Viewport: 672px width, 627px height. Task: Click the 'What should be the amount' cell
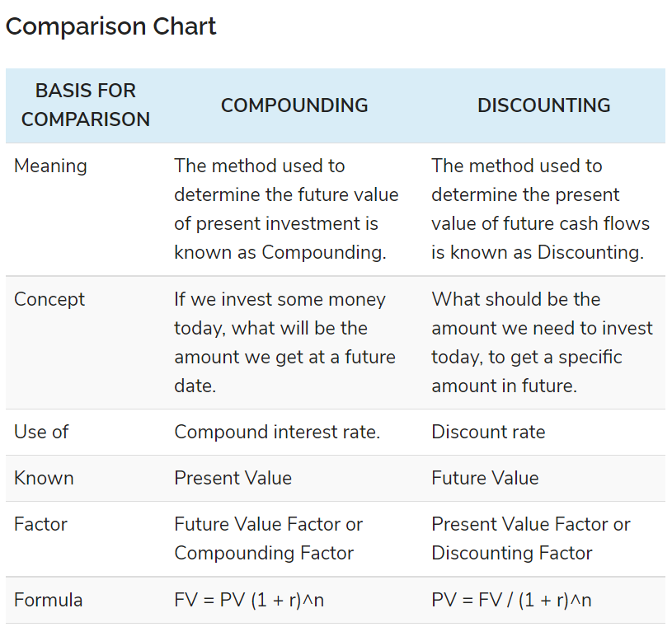point(542,342)
